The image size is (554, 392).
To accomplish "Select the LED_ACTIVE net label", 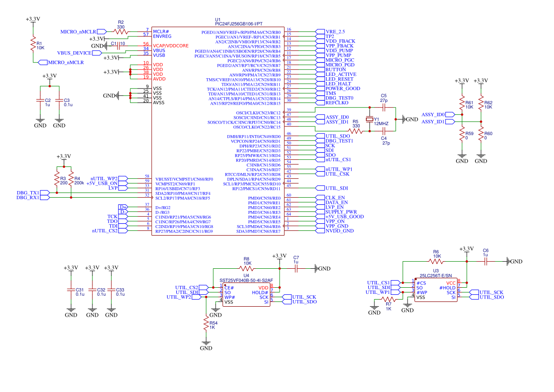I will click(336, 74).
